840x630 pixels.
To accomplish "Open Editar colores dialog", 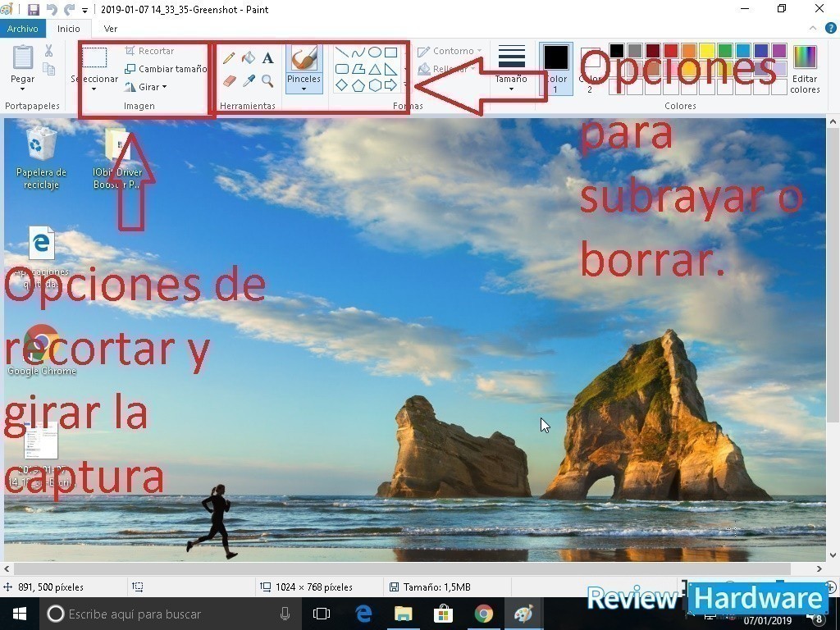I will (x=806, y=69).
